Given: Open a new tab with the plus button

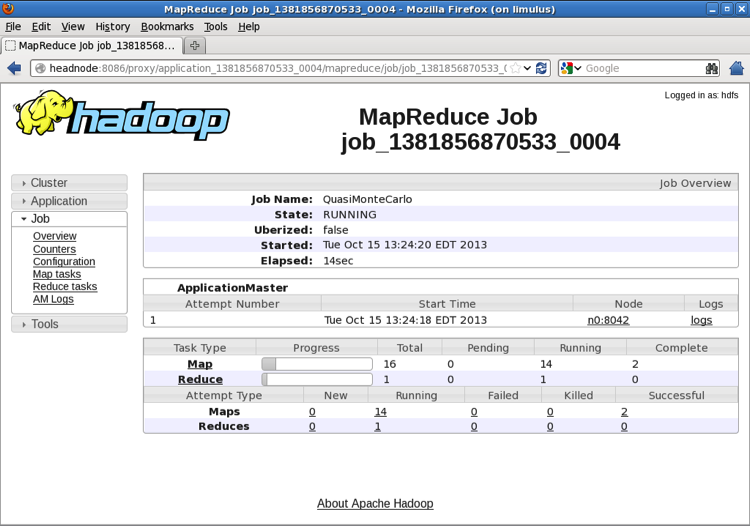Looking at the screenshot, I should click(195, 46).
